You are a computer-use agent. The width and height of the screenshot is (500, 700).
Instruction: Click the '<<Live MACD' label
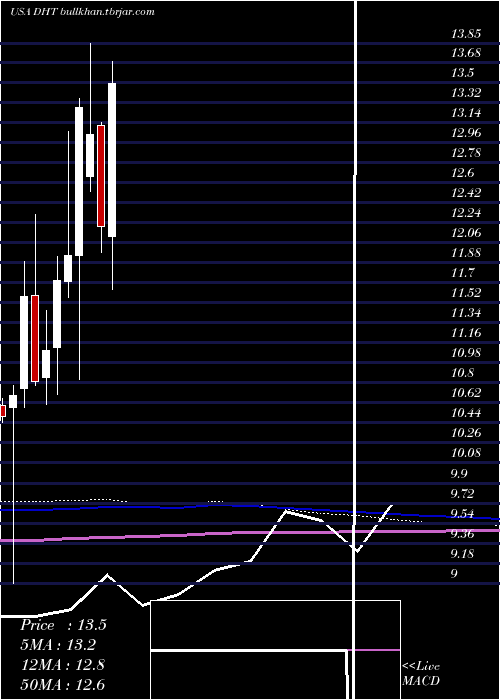(x=421, y=674)
